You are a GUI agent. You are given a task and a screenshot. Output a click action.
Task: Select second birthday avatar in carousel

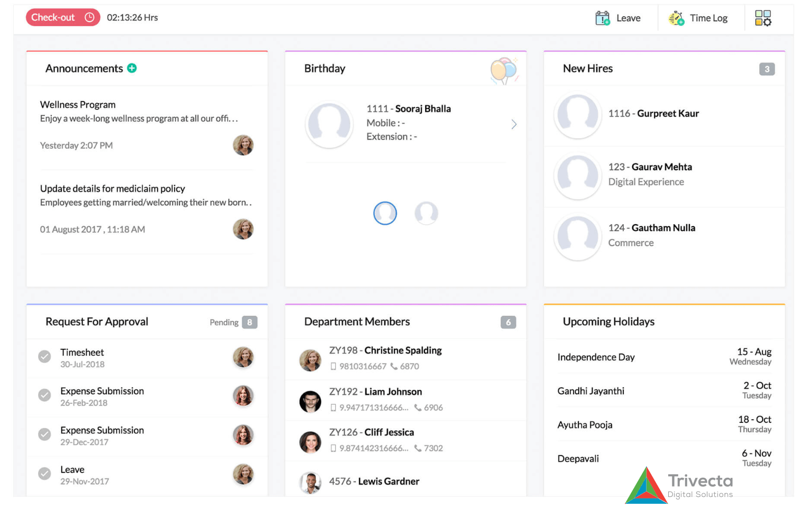426,213
